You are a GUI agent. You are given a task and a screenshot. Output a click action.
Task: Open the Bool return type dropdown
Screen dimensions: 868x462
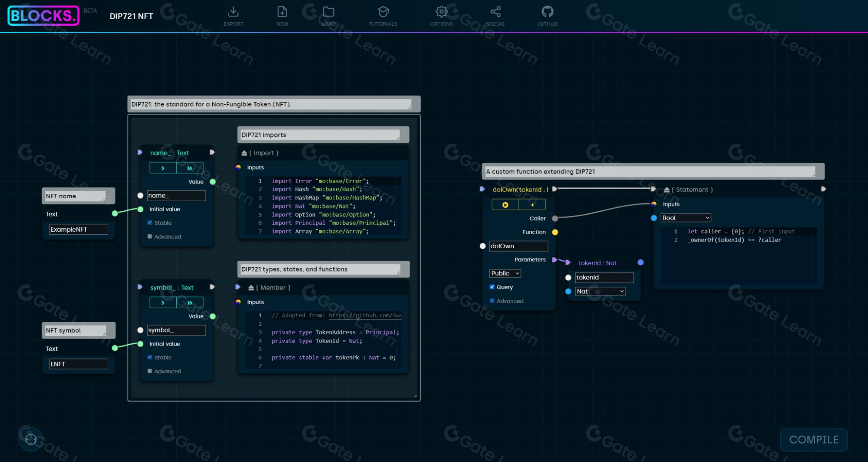click(686, 218)
